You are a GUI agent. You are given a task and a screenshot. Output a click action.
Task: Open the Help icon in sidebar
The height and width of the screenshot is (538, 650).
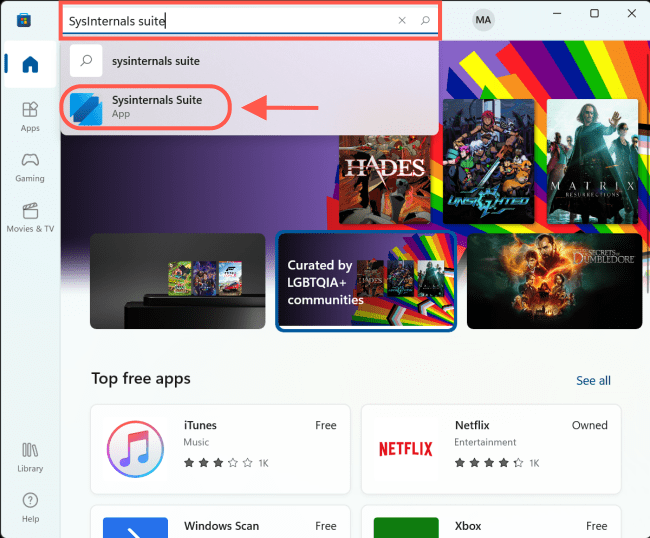[x=30, y=506]
